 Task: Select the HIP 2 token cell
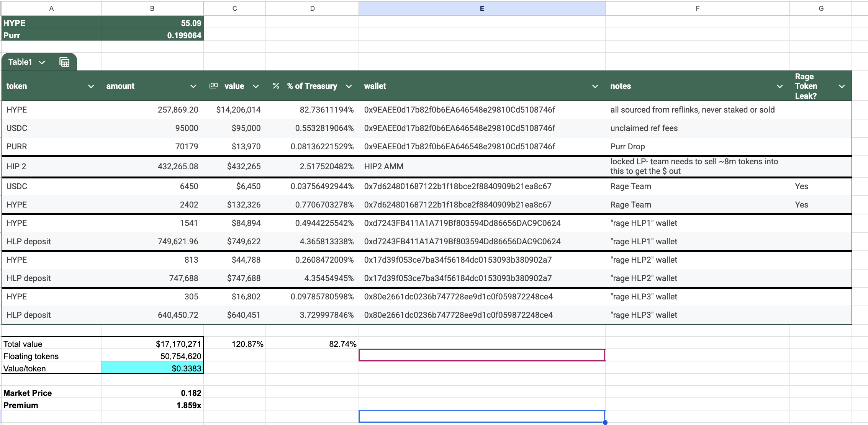51,167
